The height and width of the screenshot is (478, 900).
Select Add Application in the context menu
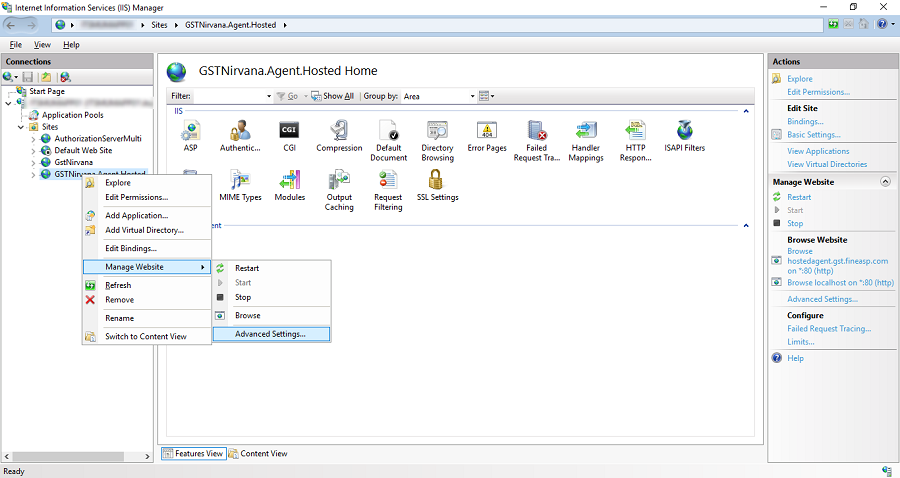[147, 215]
